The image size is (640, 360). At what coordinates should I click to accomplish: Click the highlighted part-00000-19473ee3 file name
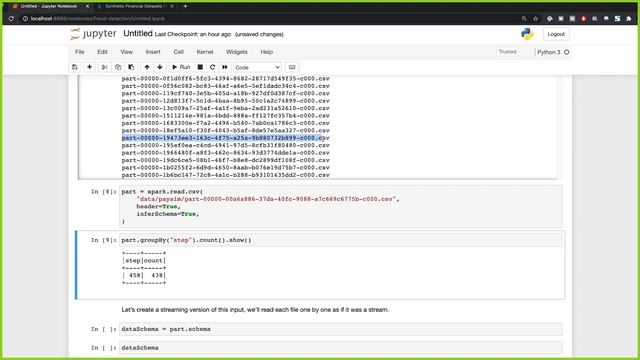click(225, 138)
